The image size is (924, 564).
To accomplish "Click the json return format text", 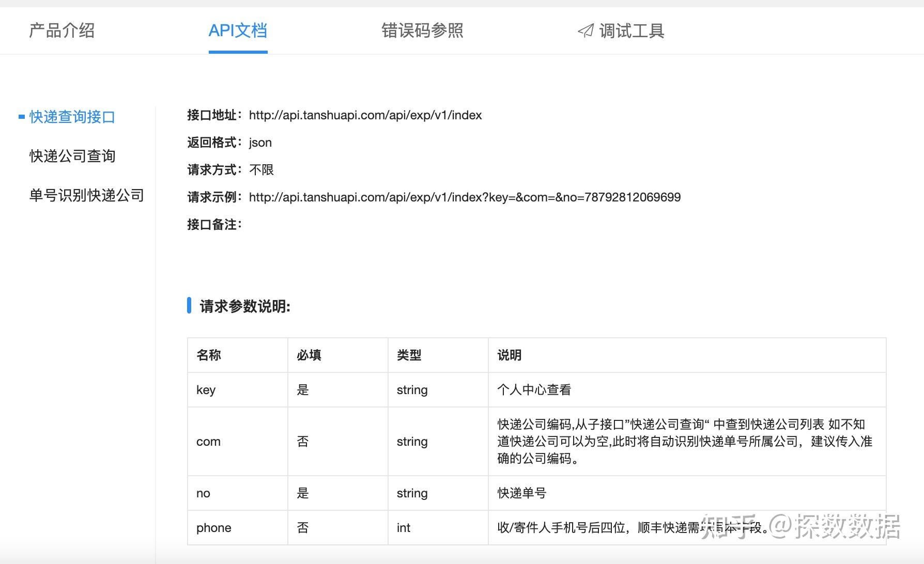I will (260, 142).
